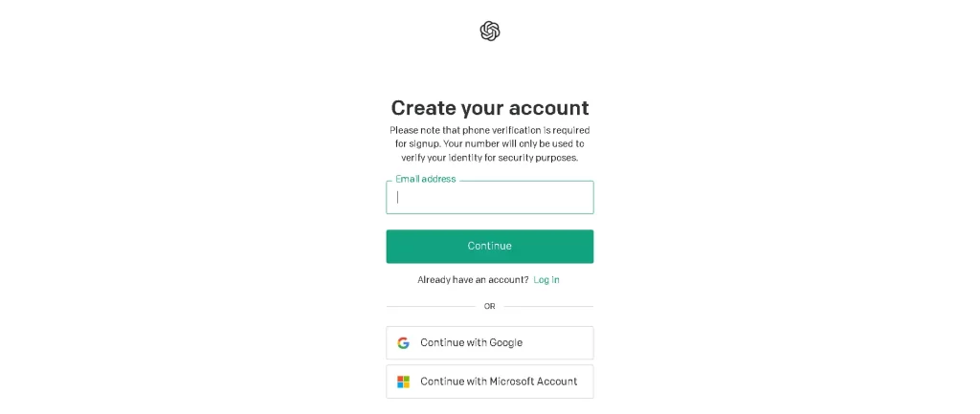The image size is (980, 414).
Task: Click the Google logo icon
Action: pyautogui.click(x=403, y=342)
